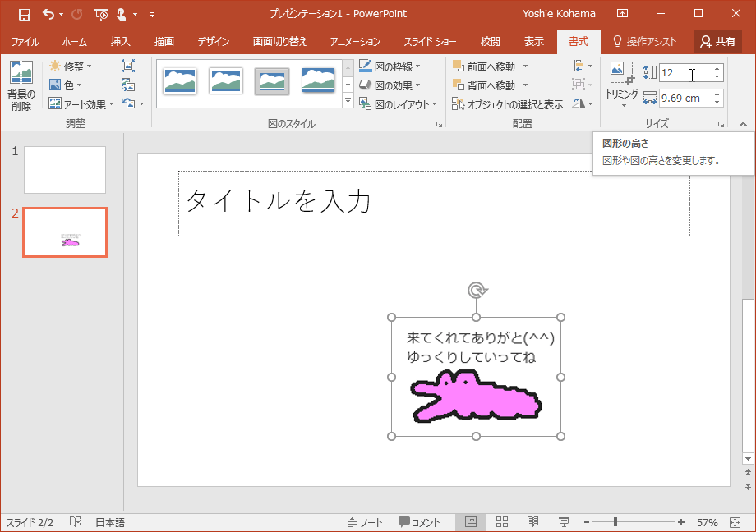756x532 pixels.
Task: Open the Undo history dropdown arrow
Action: click(62, 15)
